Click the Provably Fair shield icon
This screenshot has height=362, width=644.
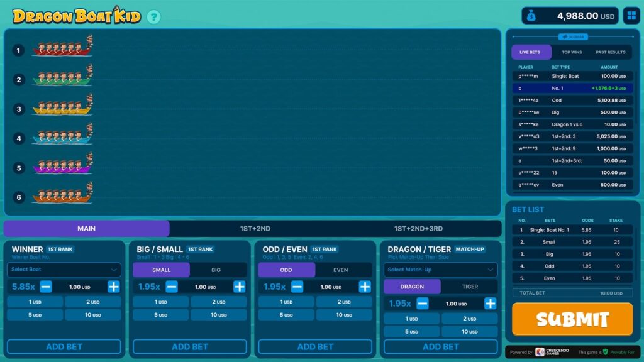pyautogui.click(x=606, y=352)
